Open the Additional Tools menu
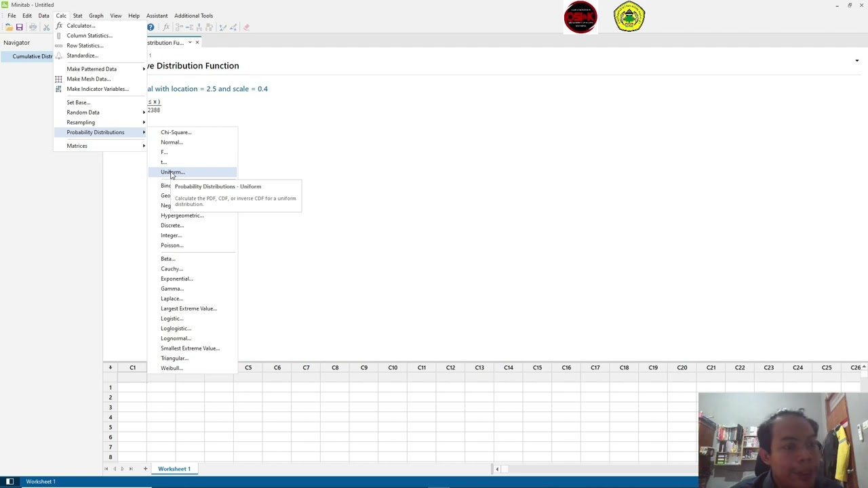 (x=193, y=16)
